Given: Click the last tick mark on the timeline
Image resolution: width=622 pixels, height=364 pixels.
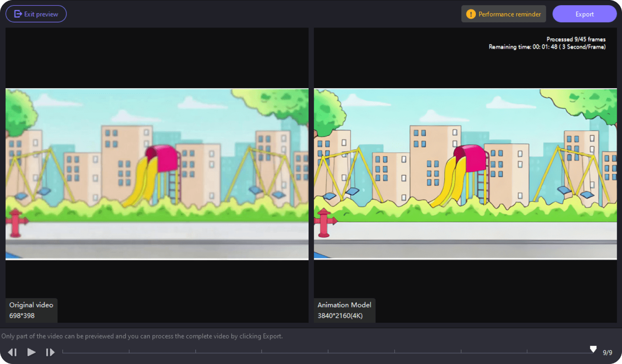Looking at the screenshot, I should tap(527, 351).
